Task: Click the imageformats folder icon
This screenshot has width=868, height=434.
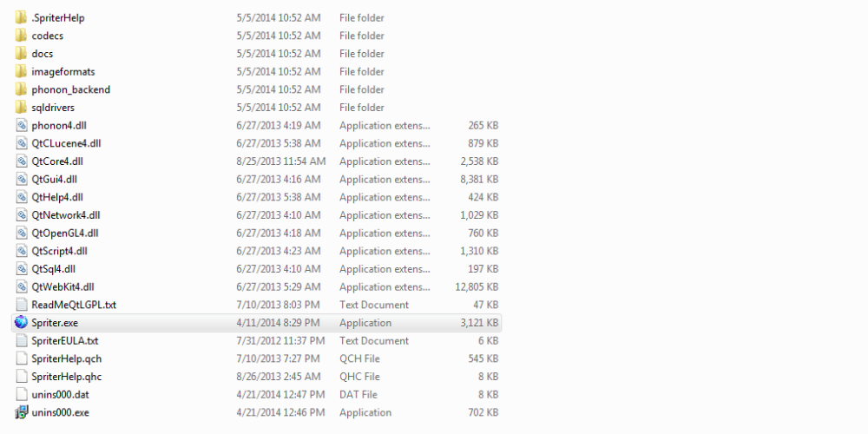Action: click(x=21, y=71)
